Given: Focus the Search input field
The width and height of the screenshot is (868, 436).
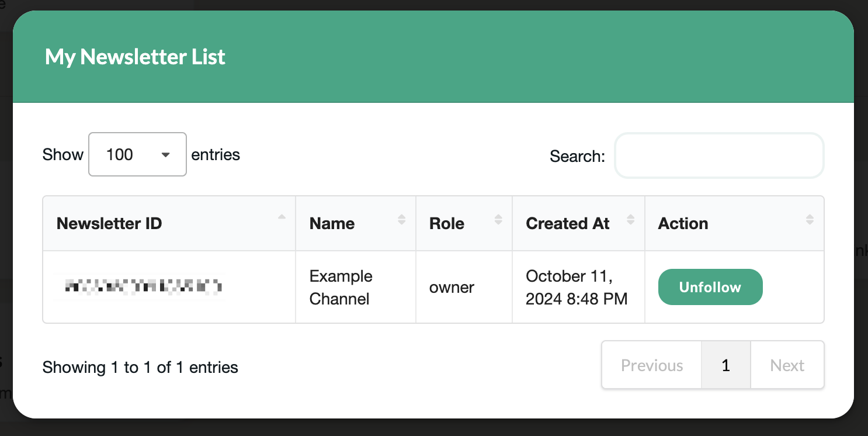Looking at the screenshot, I should (x=719, y=155).
